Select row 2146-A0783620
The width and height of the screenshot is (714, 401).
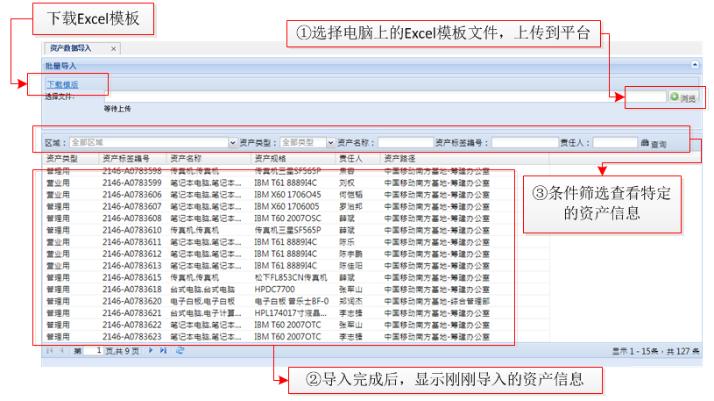click(296, 301)
